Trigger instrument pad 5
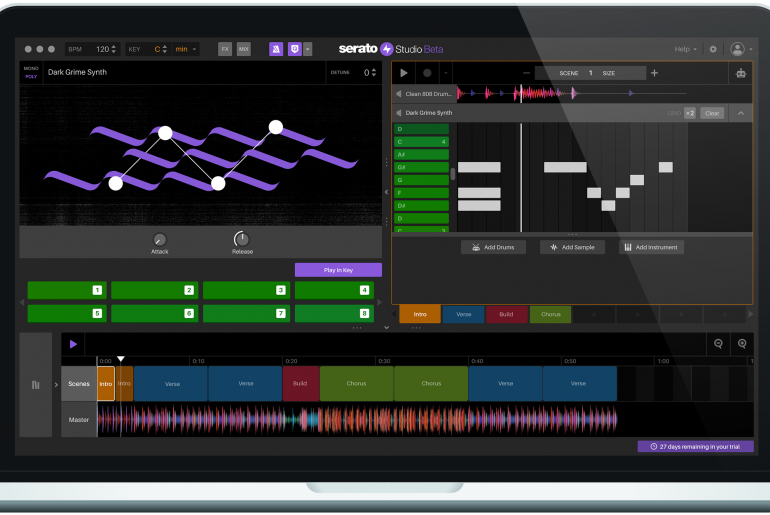The height and width of the screenshot is (515, 770). [67, 313]
